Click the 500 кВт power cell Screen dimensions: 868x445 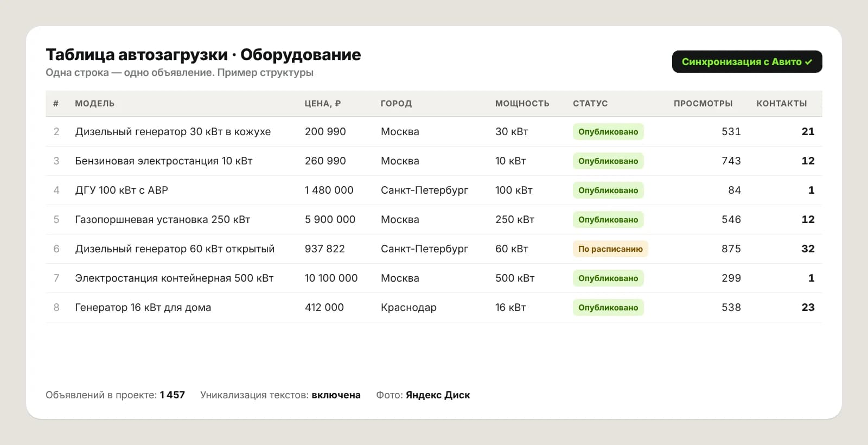coord(515,278)
